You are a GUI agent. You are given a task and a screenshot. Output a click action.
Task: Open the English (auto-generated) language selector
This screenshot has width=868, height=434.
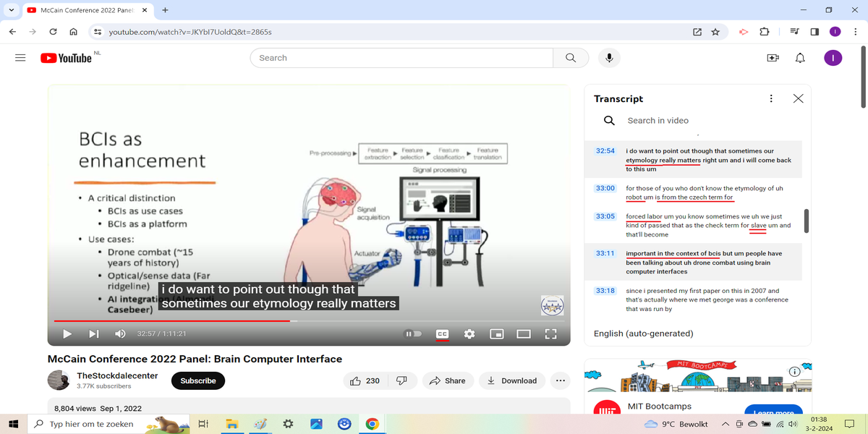pyautogui.click(x=644, y=333)
